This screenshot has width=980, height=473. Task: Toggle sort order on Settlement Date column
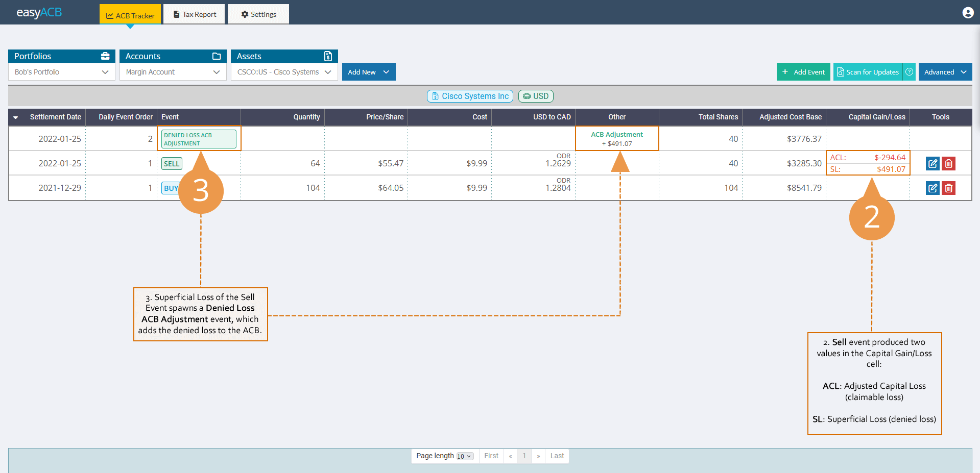[x=16, y=117]
